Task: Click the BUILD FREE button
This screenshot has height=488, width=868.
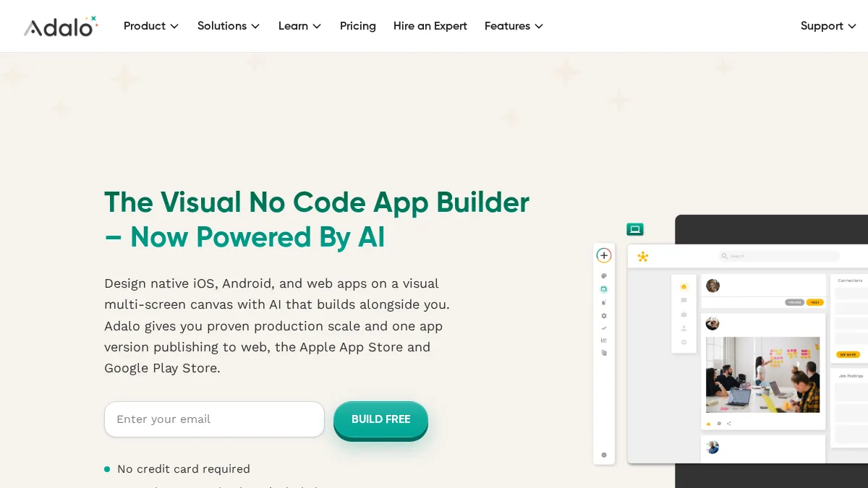Action: click(380, 419)
